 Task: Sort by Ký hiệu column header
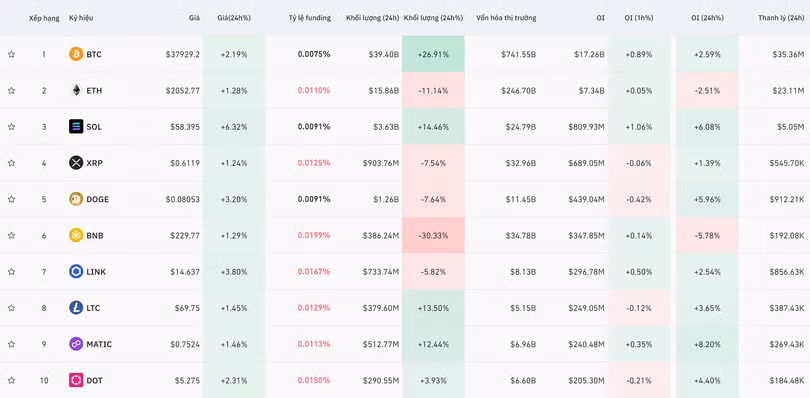81,18
